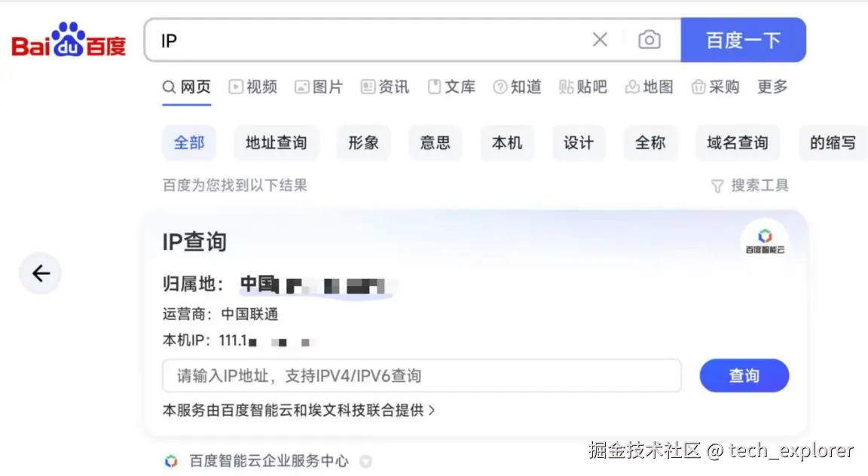Image resolution: width=868 pixels, height=476 pixels.
Task: Clear the search box with the X icon
Action: pyautogui.click(x=600, y=40)
